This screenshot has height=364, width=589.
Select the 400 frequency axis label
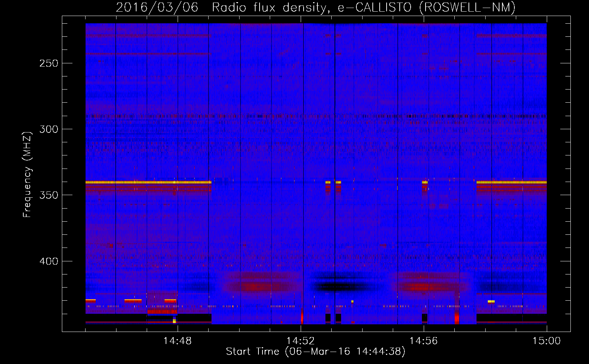point(49,261)
